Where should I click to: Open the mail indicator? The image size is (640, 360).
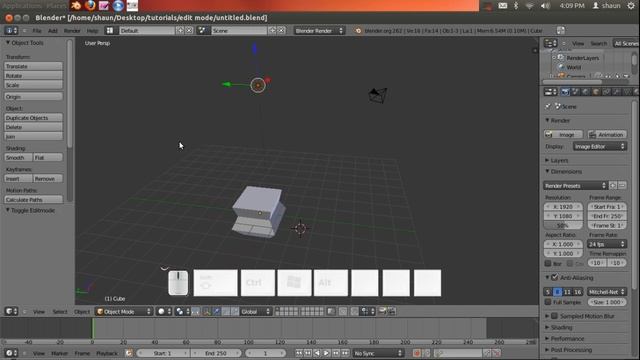pyautogui.click(x=503, y=6)
